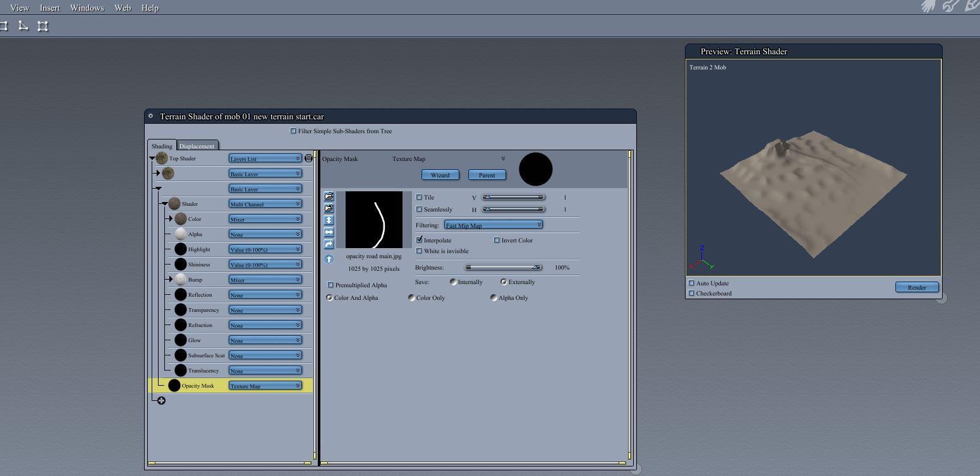Enable the Seamlessly checkbox
The image size is (980, 476).
(419, 210)
